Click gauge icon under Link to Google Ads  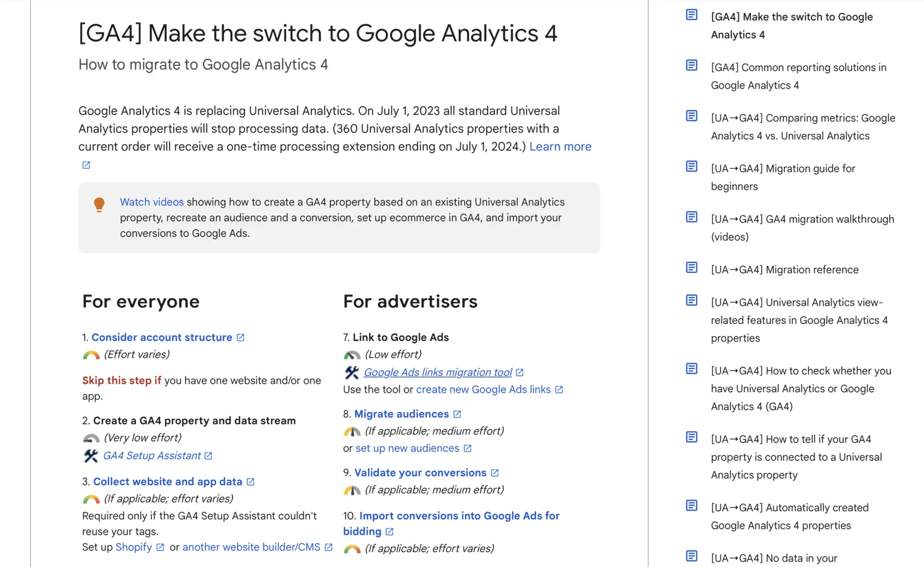click(352, 355)
